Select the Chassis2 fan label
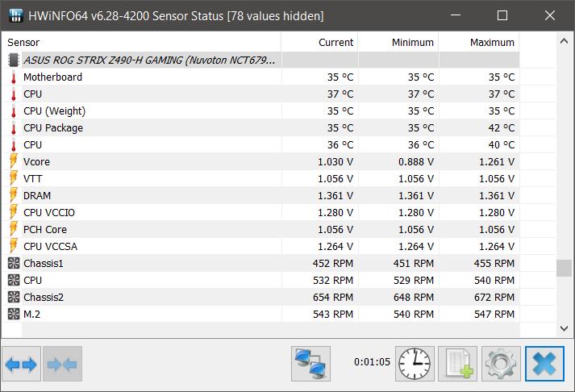 coord(44,297)
